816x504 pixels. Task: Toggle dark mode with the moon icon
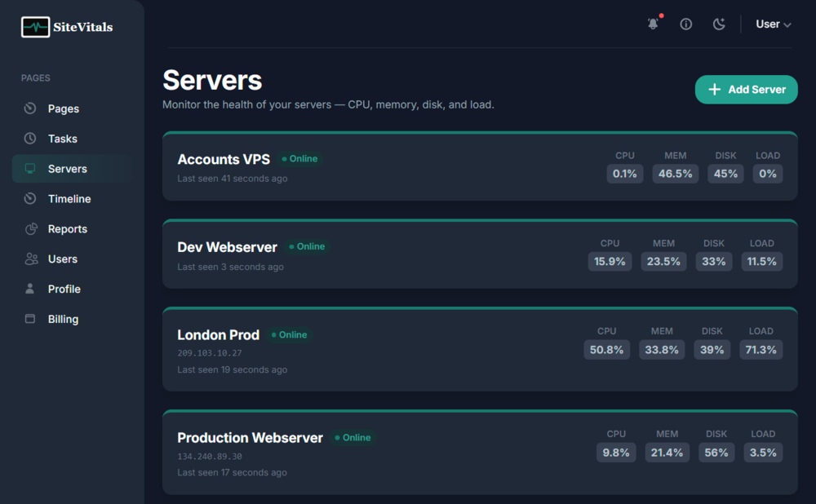[x=719, y=24]
